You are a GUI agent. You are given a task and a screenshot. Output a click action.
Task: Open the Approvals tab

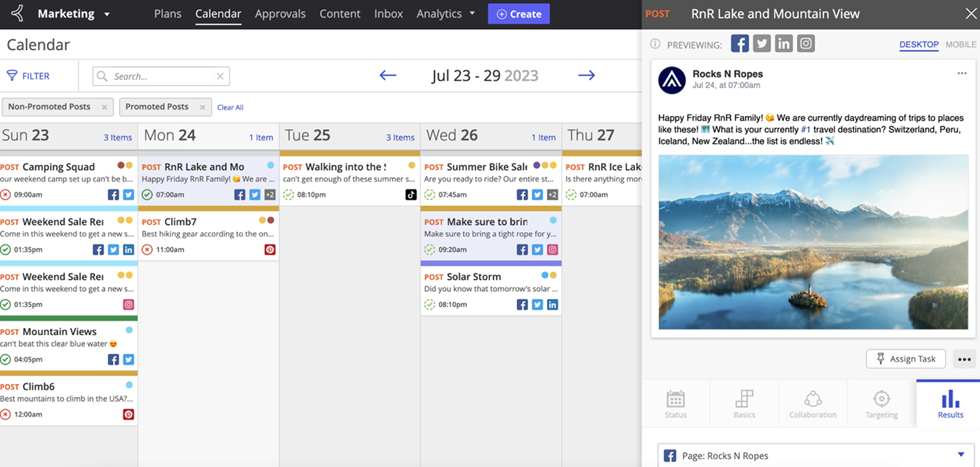280,14
